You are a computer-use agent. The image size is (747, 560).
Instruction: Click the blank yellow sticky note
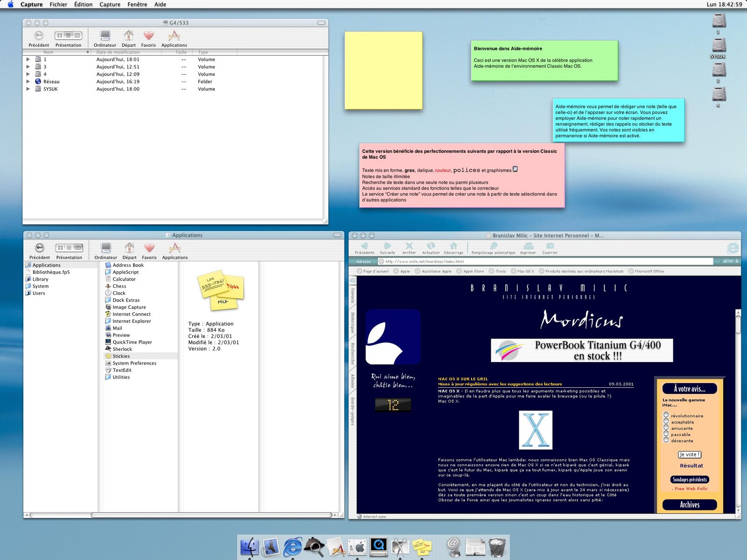click(383, 70)
